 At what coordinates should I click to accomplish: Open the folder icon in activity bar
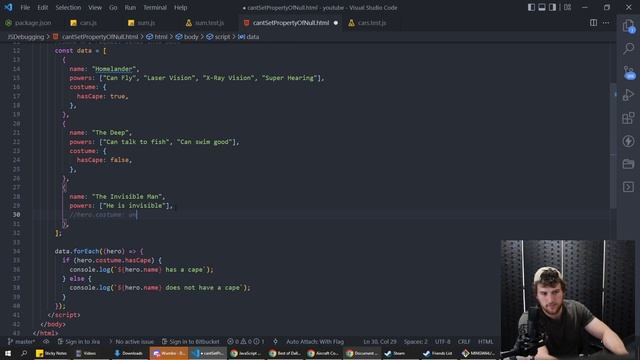(629, 164)
